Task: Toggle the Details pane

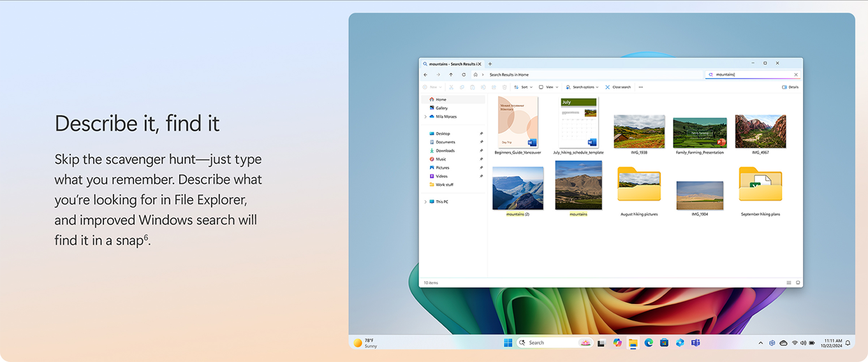Action: coord(790,87)
